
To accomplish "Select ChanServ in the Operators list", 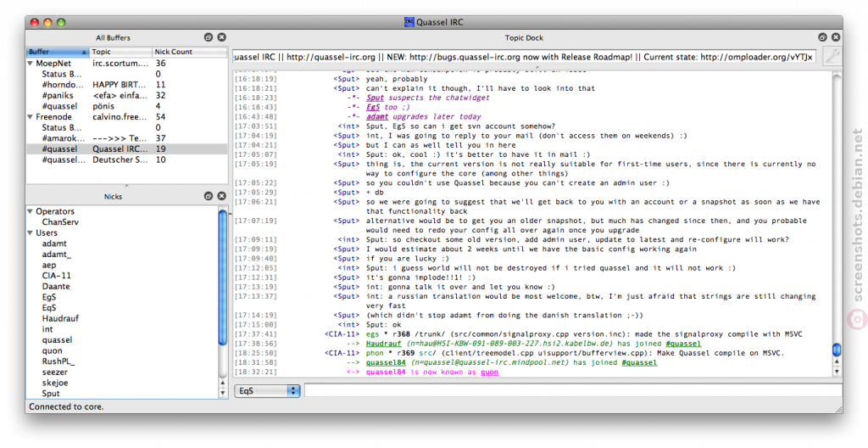I will 60,221.
